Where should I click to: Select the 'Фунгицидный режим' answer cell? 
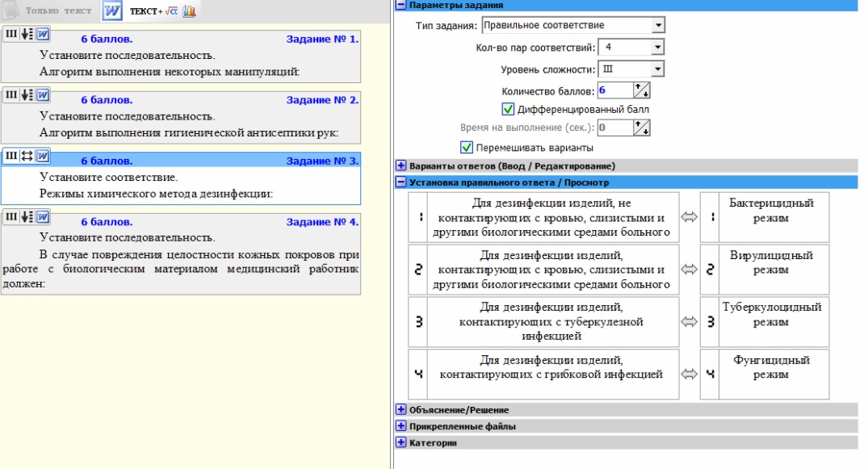[774, 374]
